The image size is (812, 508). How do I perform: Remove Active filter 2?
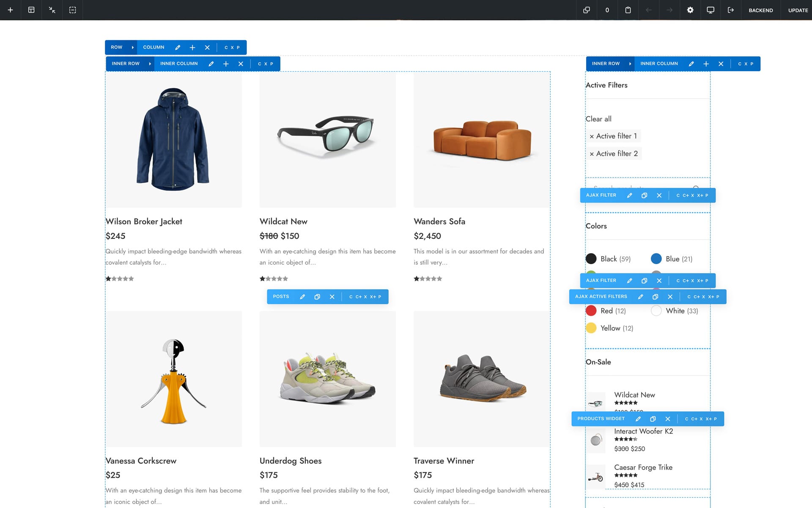(x=592, y=154)
